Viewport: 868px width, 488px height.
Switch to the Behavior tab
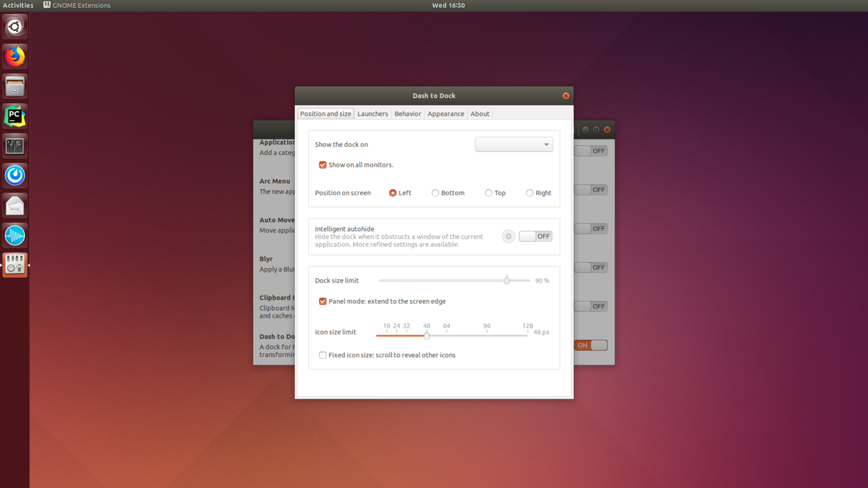click(408, 114)
